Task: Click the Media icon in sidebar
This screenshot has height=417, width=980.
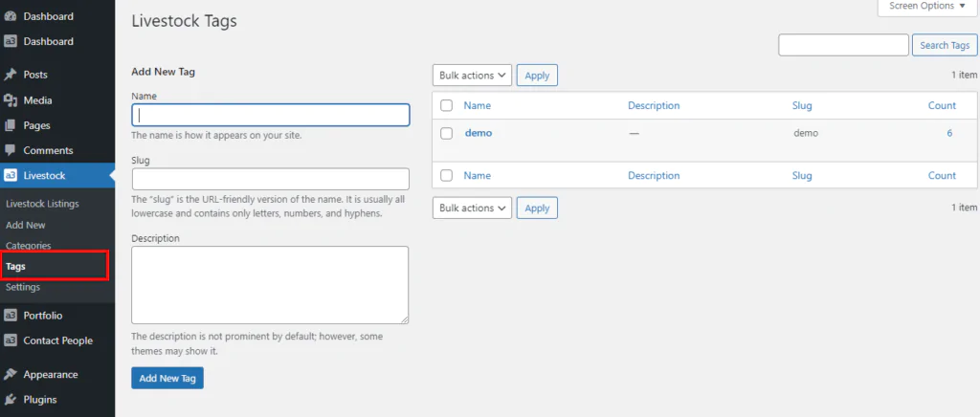Action: coord(11,100)
